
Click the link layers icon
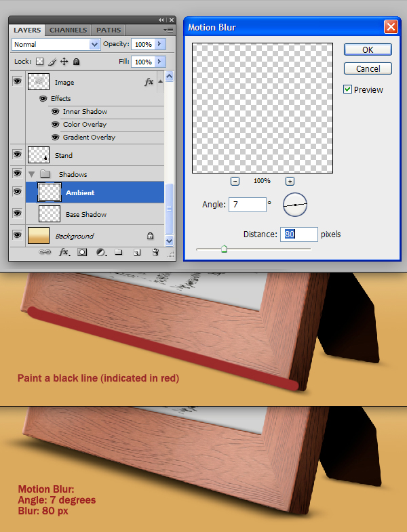click(x=45, y=252)
